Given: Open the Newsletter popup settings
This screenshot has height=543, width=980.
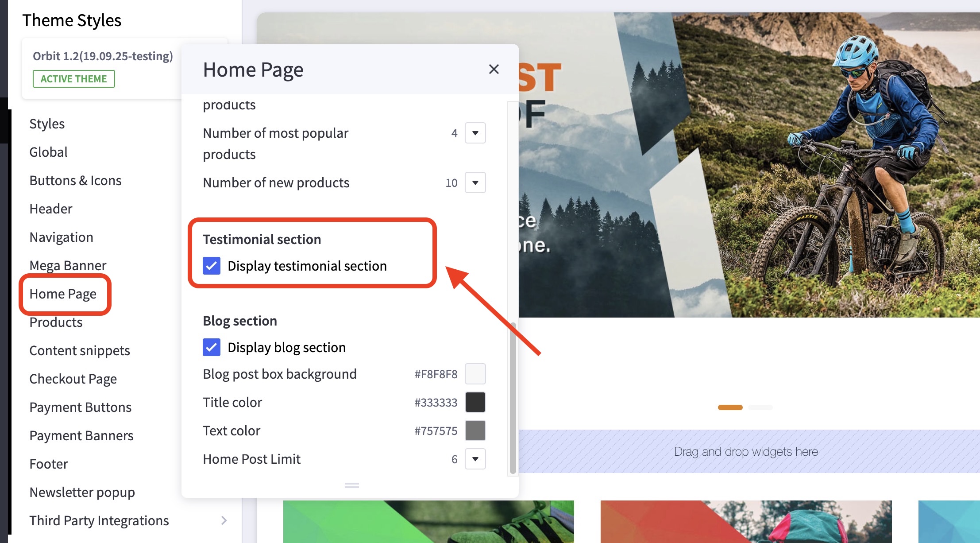Looking at the screenshot, I should [82, 492].
